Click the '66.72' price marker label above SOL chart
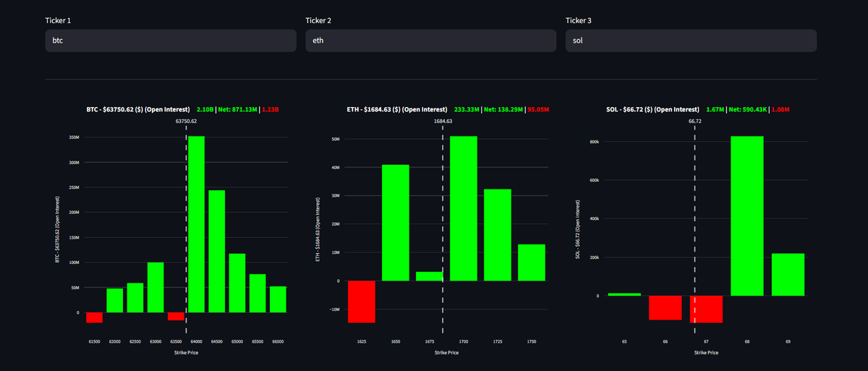This screenshot has width=868, height=371. [x=694, y=121]
